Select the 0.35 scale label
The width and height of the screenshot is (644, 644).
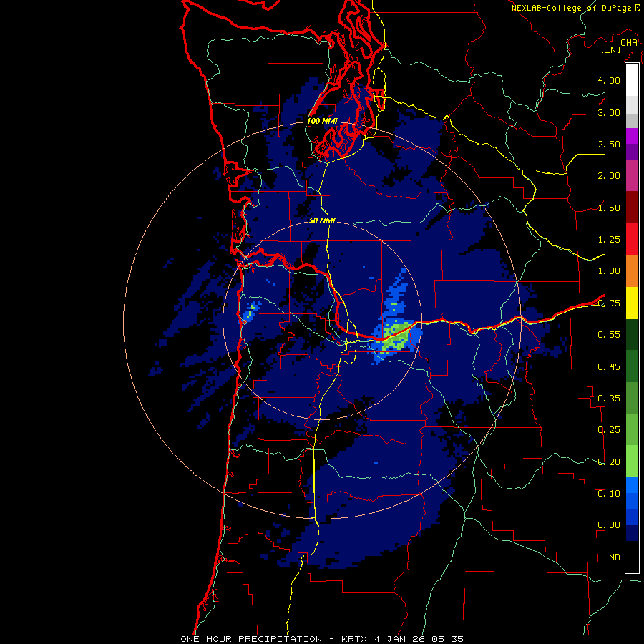tap(609, 399)
